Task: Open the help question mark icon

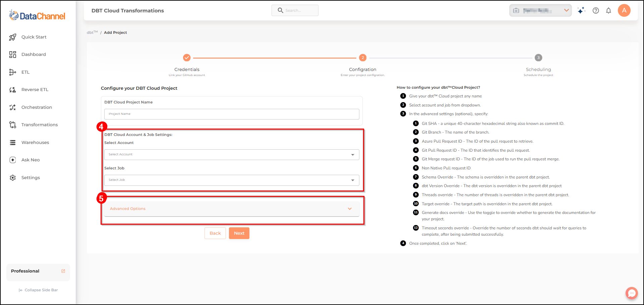Action: [596, 10]
